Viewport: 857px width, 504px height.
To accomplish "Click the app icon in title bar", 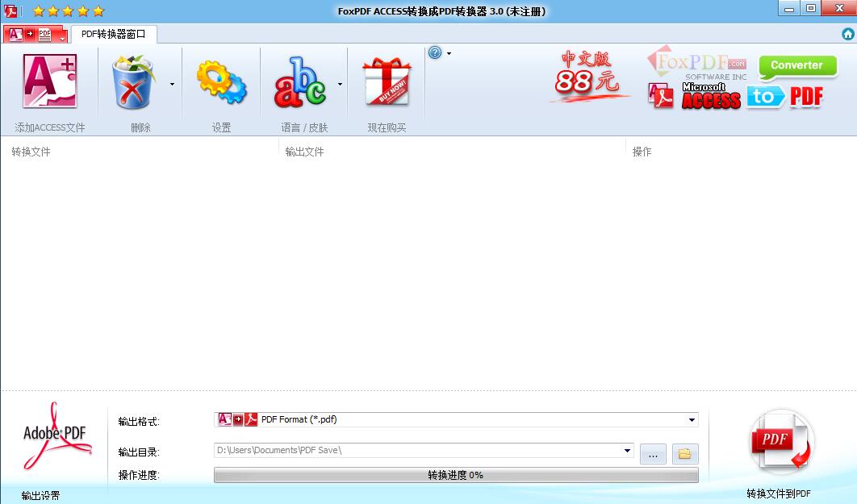I will (x=10, y=11).
